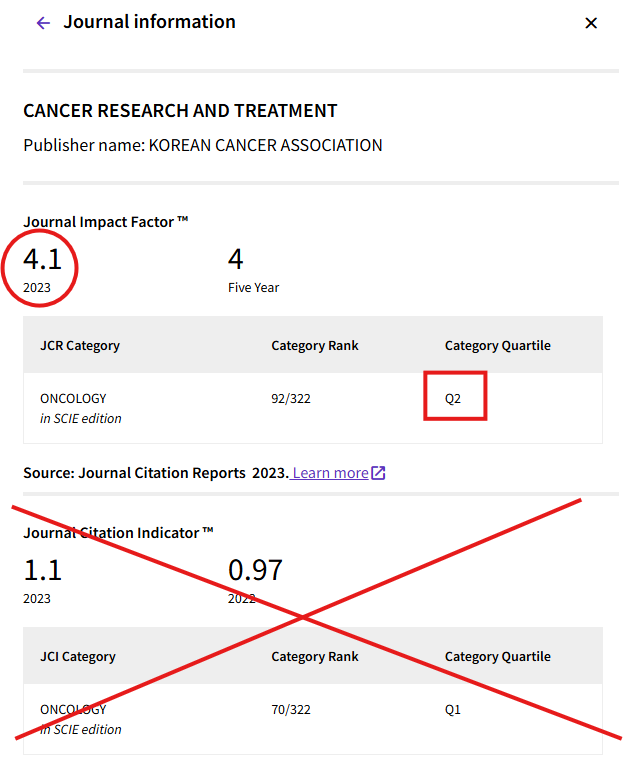Click the Cancer Research and Treatment journal title
The height and width of the screenshot is (767, 623).
(x=180, y=111)
